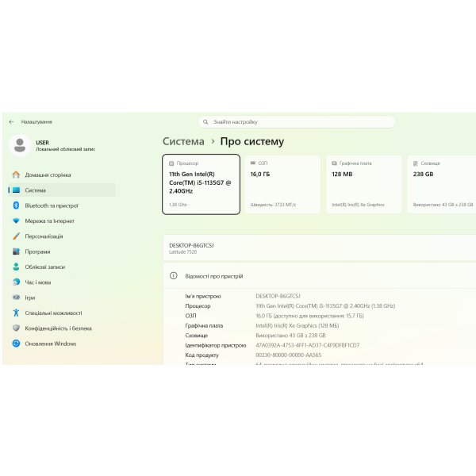Select the Графічна плата 128 MB card

coord(363,184)
